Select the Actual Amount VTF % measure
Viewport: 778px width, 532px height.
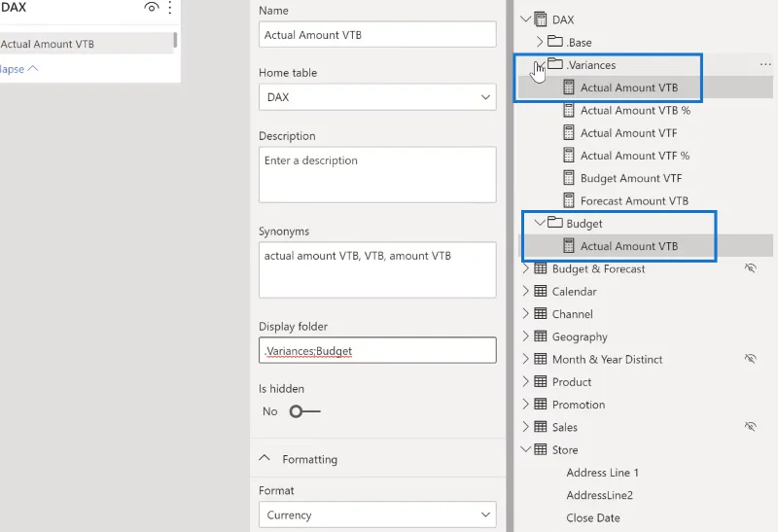635,156
